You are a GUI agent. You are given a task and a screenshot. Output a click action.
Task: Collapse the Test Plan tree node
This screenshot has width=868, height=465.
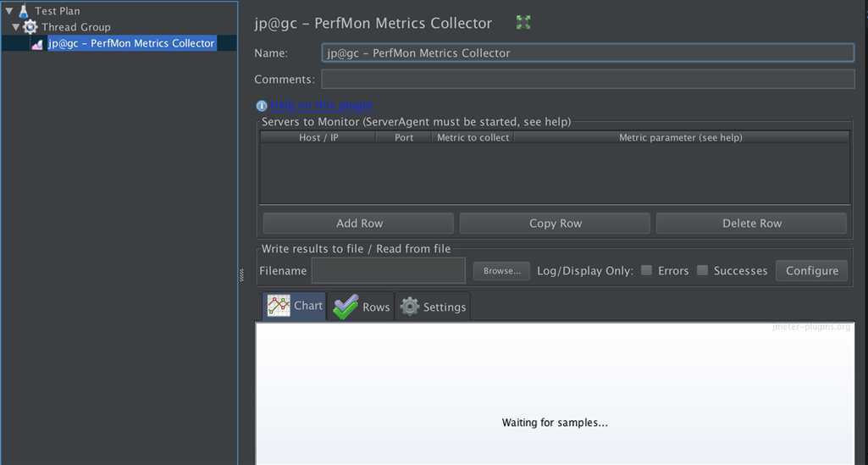8,10
